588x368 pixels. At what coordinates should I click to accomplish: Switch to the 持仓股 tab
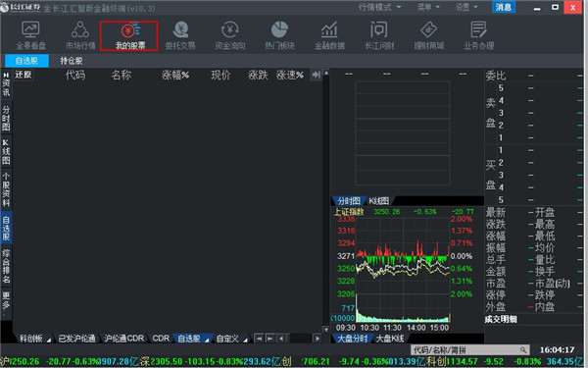72,61
